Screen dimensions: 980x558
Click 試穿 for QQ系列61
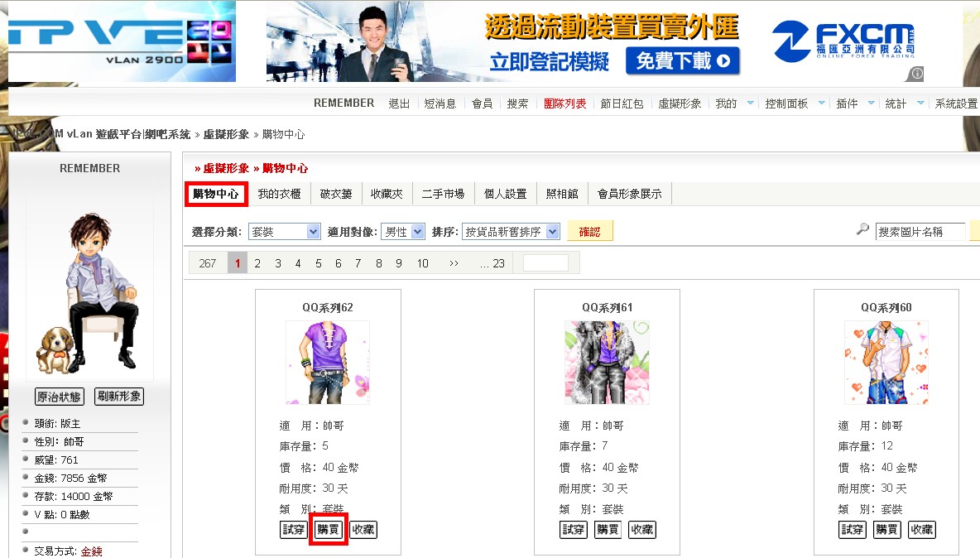pyautogui.click(x=573, y=529)
